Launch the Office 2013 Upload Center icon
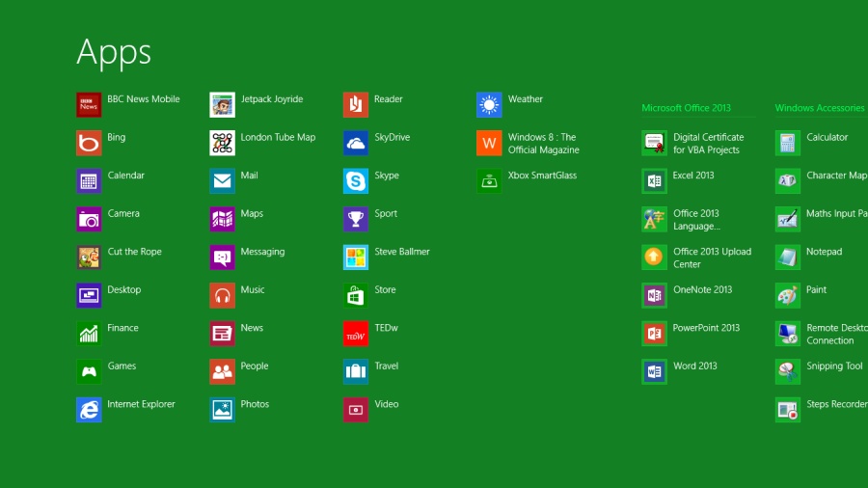868x488 pixels. click(654, 258)
